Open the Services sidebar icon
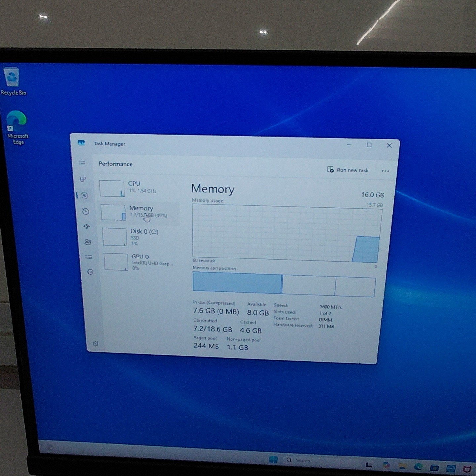The image size is (476, 476). coord(90,272)
